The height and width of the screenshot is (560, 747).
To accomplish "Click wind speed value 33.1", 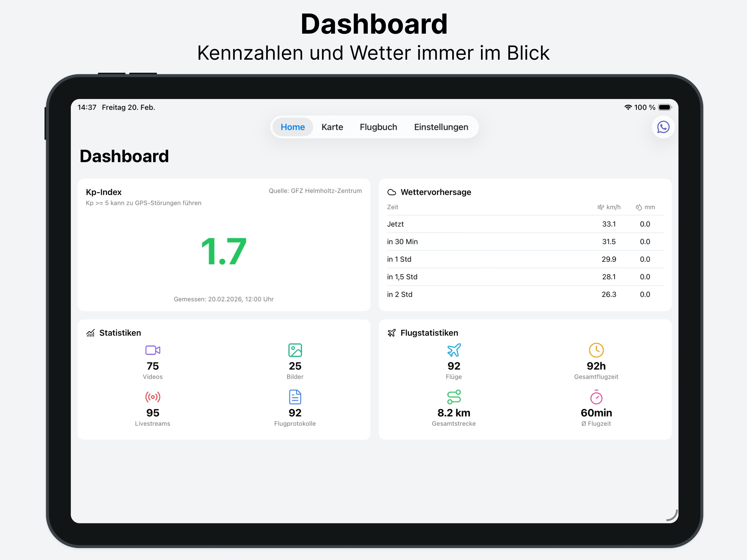I will [x=609, y=224].
